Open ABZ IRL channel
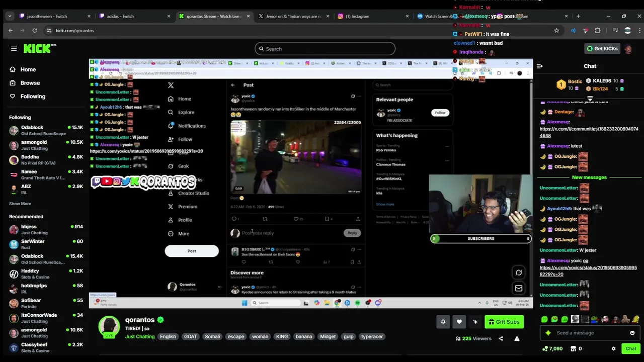The image size is (644, 362). point(46,189)
